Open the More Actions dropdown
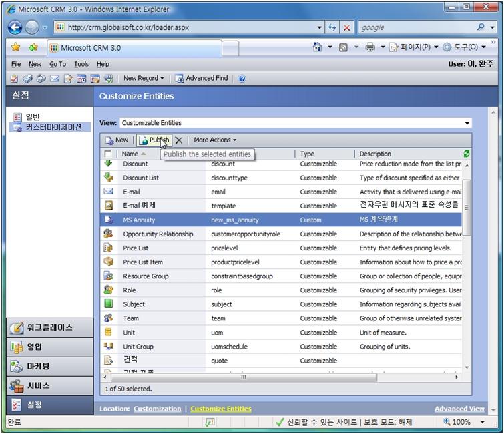 pos(215,140)
